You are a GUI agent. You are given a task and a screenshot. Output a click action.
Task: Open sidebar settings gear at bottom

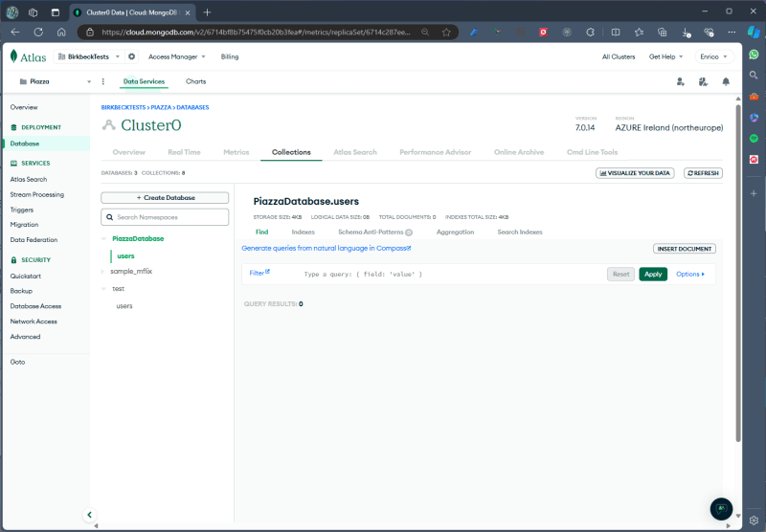[x=754, y=521]
